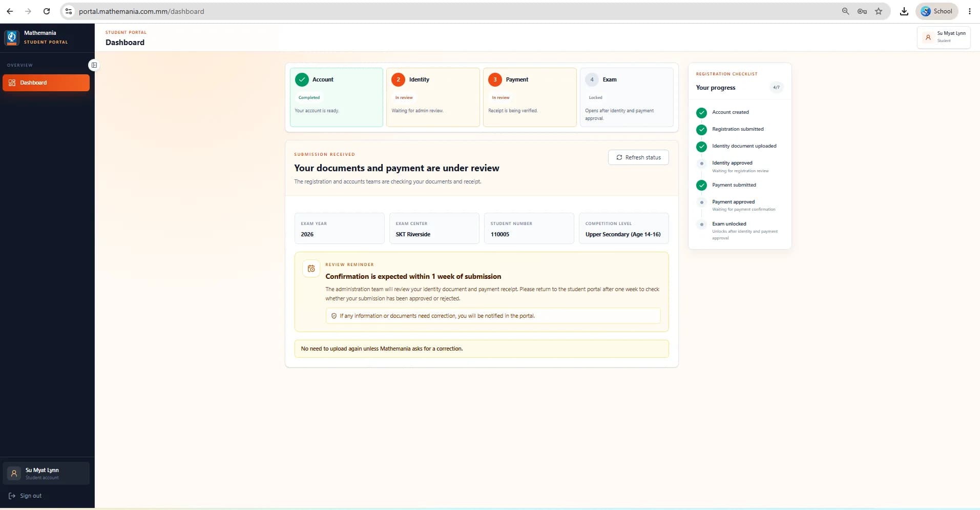Open the Account step card

click(336, 97)
